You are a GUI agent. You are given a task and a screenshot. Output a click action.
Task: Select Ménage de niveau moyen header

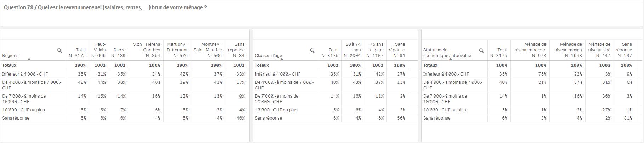pos(567,50)
